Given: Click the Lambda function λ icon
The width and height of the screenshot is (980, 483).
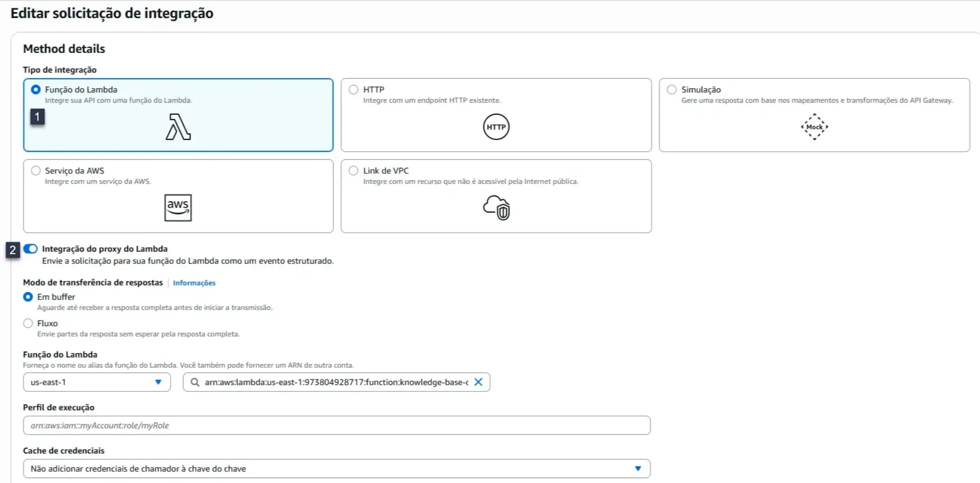Looking at the screenshot, I should (x=178, y=127).
